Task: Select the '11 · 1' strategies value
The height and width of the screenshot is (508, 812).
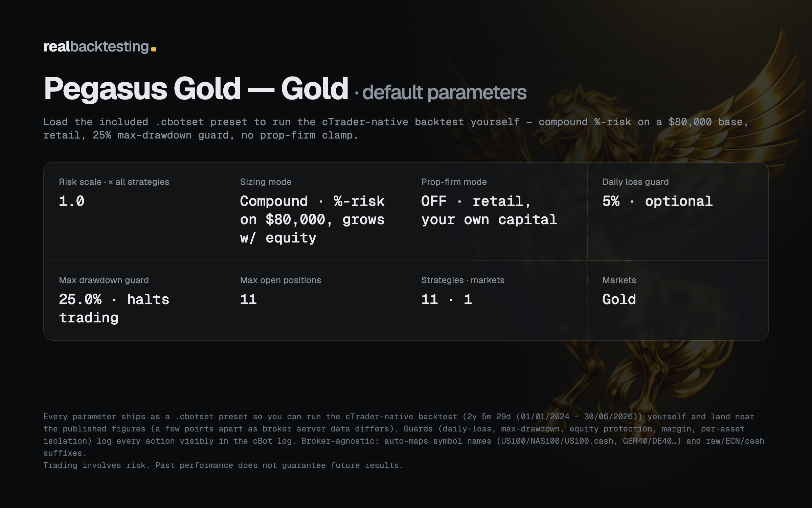Action: click(x=447, y=299)
